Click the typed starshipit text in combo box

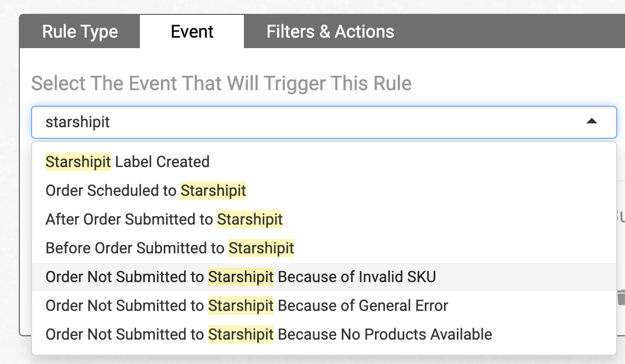pyautogui.click(x=77, y=122)
